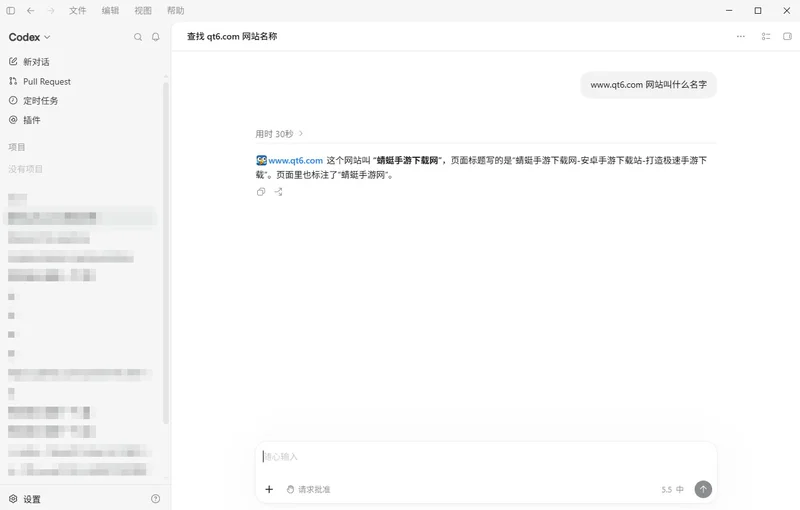Click the search magnifier icon
The width and height of the screenshot is (800, 510).
click(138, 37)
